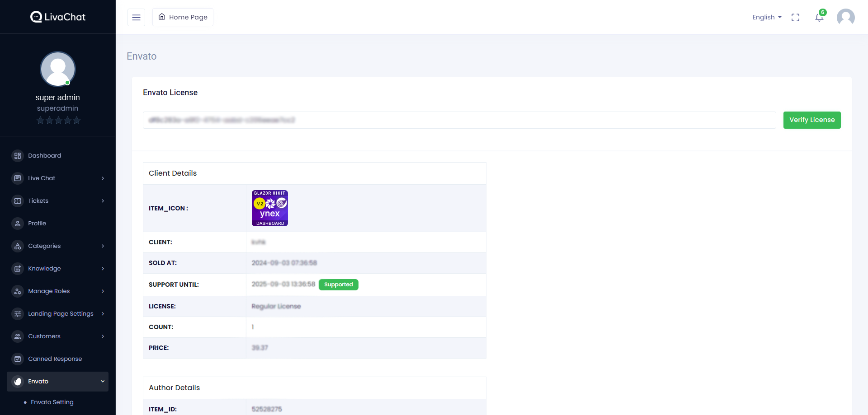Toggle fullscreen mode icon
Screen dimensions: 868x415
[x=795, y=17]
